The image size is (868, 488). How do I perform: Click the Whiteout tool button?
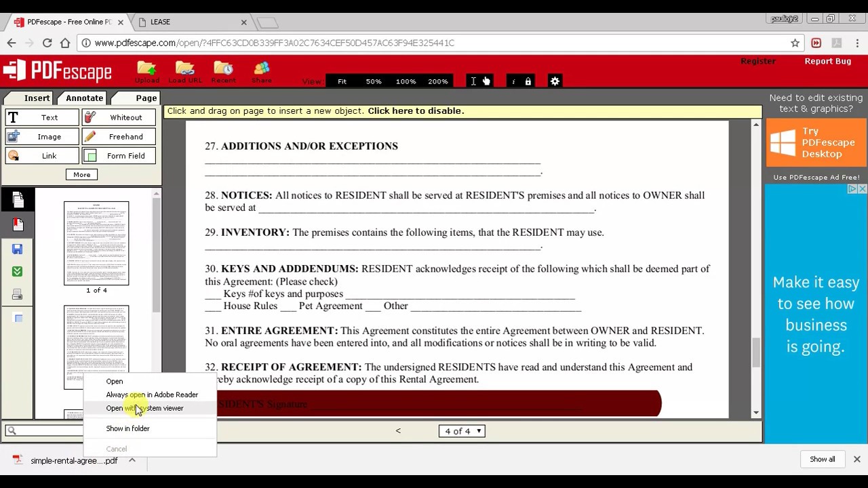click(119, 117)
